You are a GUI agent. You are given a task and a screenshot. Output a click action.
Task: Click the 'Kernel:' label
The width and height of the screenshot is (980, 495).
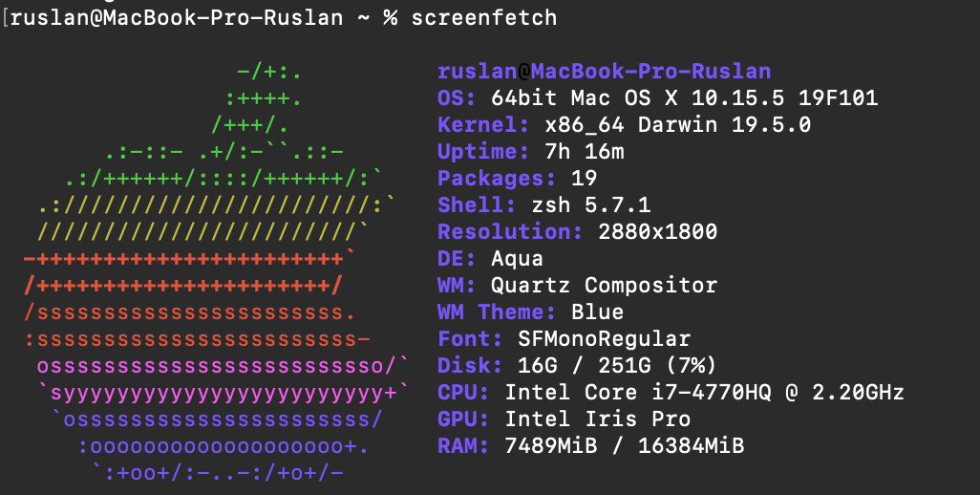point(483,125)
